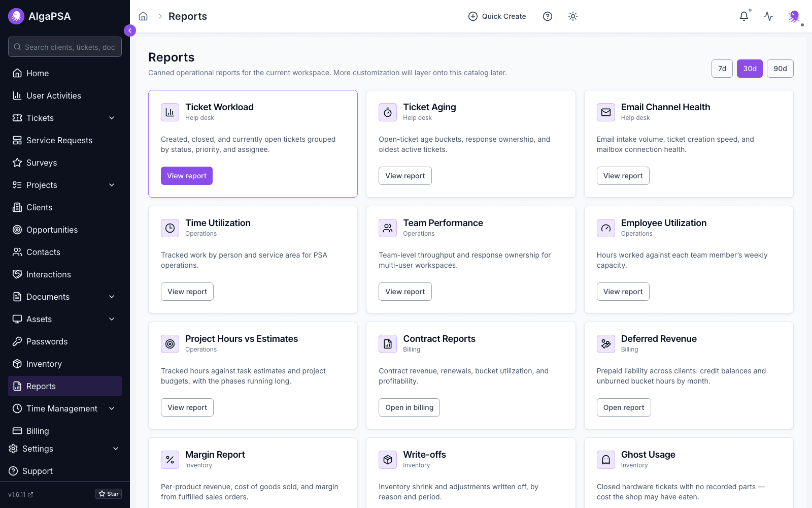View the Time Utilization report

point(187,292)
